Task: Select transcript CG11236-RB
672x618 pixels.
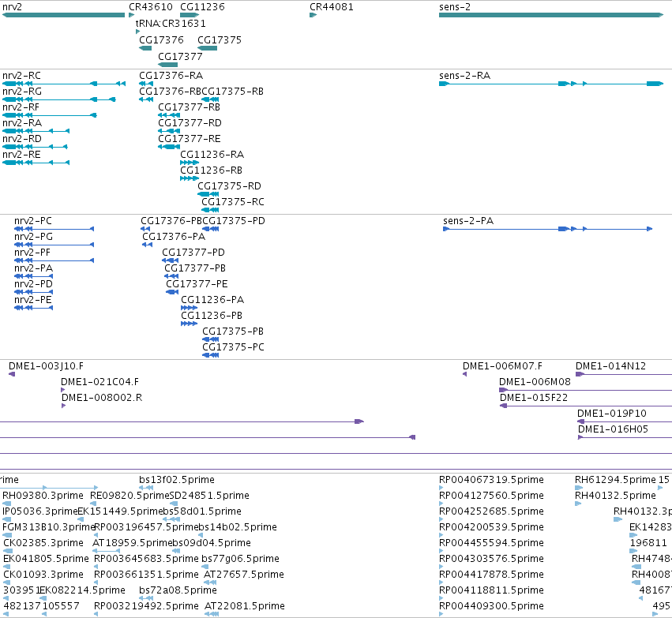Action: 212,170
